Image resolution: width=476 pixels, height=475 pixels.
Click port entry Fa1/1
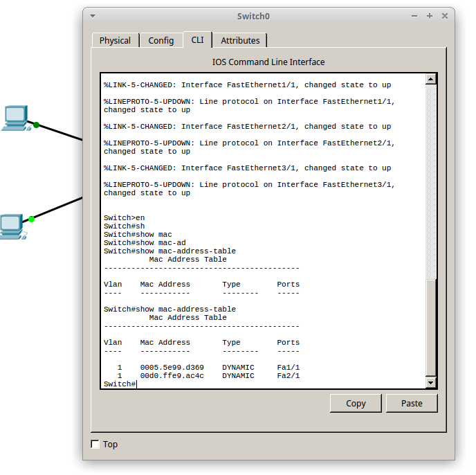click(288, 368)
